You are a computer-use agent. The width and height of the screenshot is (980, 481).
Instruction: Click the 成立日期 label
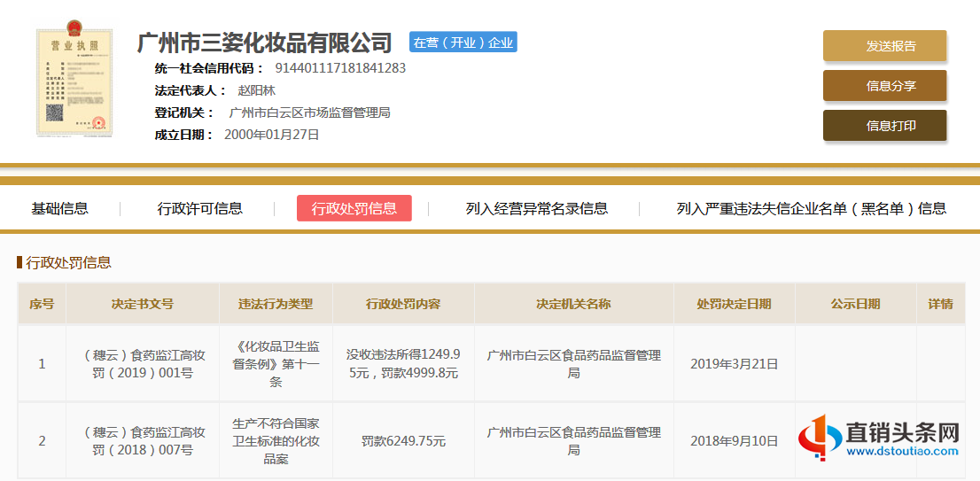click(x=184, y=135)
